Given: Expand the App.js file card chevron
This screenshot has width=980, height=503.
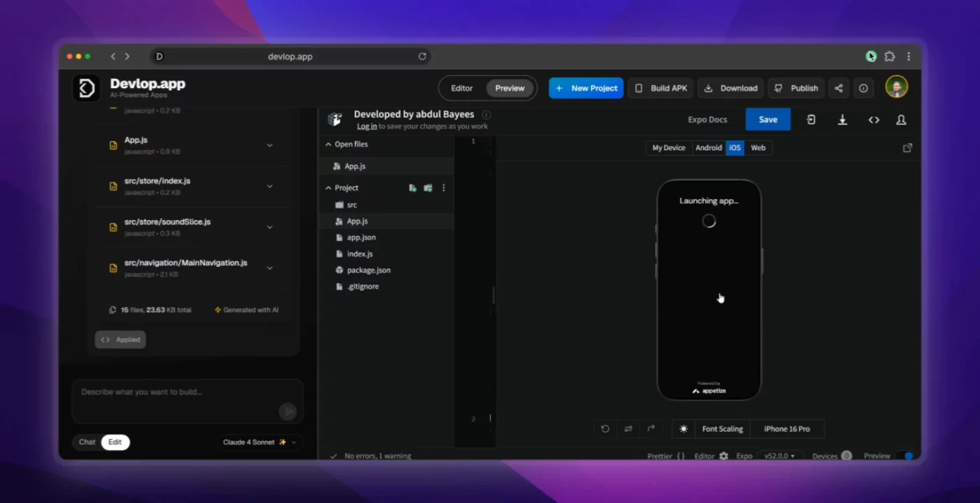Looking at the screenshot, I should pyautogui.click(x=269, y=145).
